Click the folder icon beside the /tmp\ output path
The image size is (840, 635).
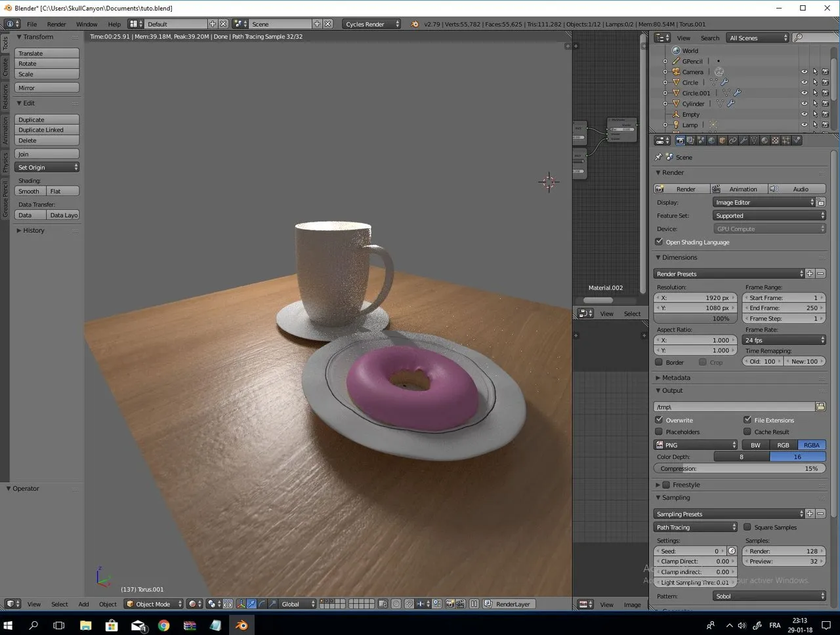tap(820, 407)
